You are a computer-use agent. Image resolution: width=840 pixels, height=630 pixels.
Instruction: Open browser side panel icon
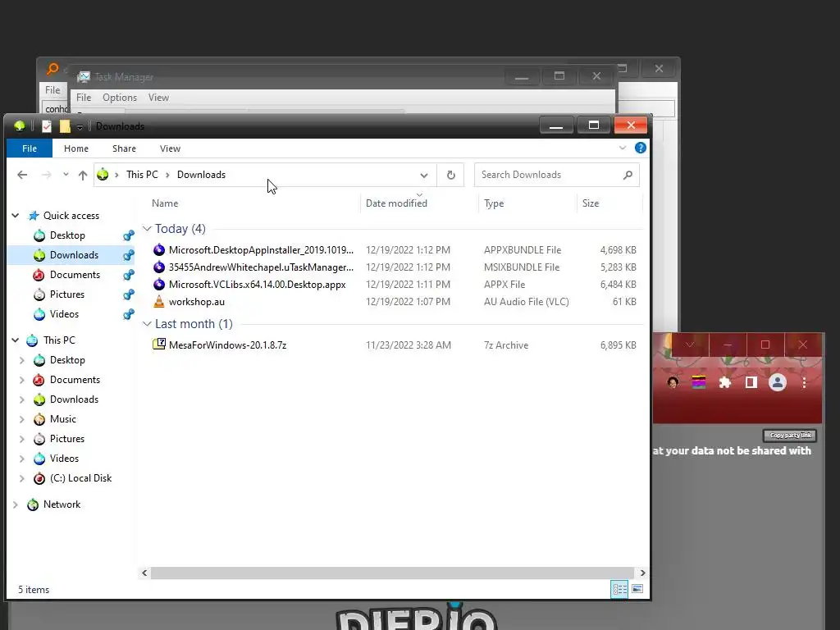(x=751, y=382)
